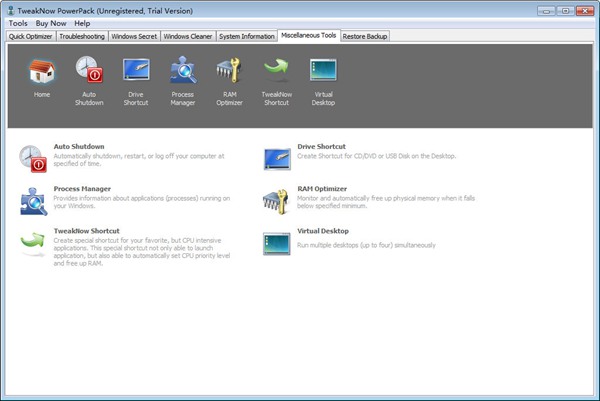
Task: Switch to the Troubleshooting tab
Action: tap(82, 36)
